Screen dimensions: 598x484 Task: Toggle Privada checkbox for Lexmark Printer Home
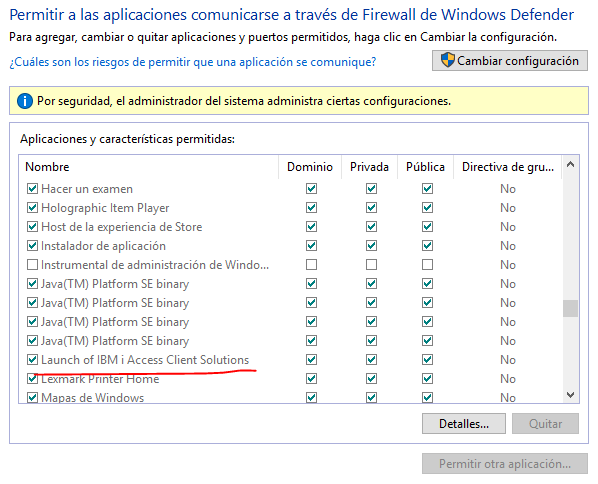click(x=371, y=378)
